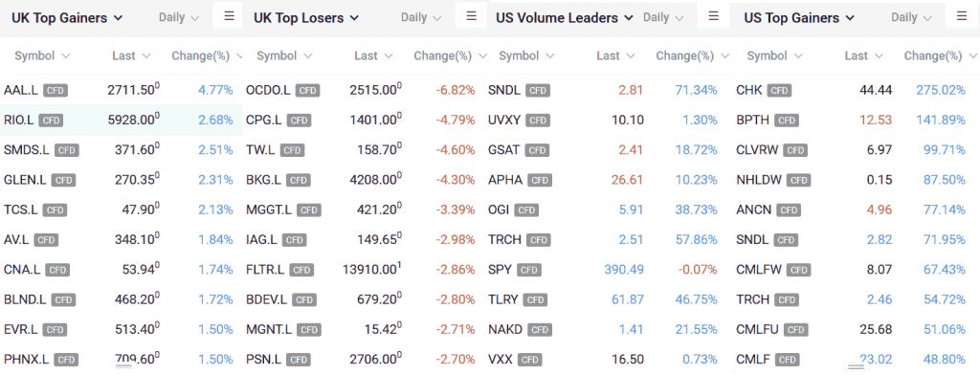Select the GLEN.L symbol row
Image resolution: width=980 pixels, height=375 pixels.
tap(122, 180)
